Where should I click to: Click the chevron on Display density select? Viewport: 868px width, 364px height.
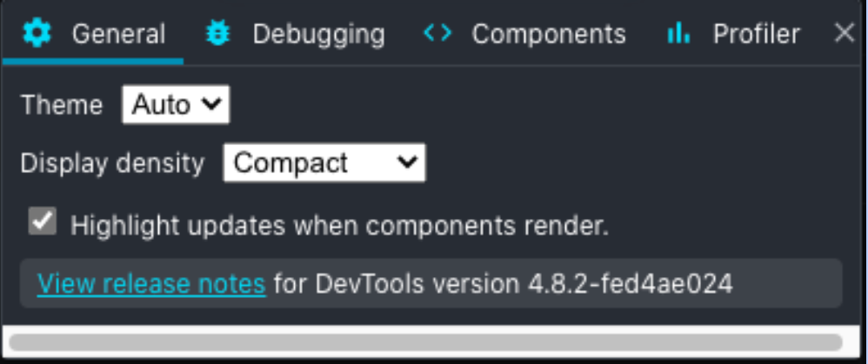407,162
